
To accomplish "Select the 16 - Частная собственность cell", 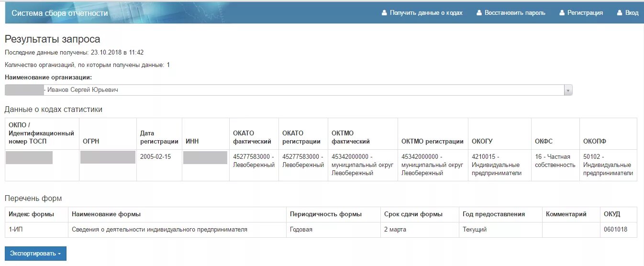I will coord(555,165).
